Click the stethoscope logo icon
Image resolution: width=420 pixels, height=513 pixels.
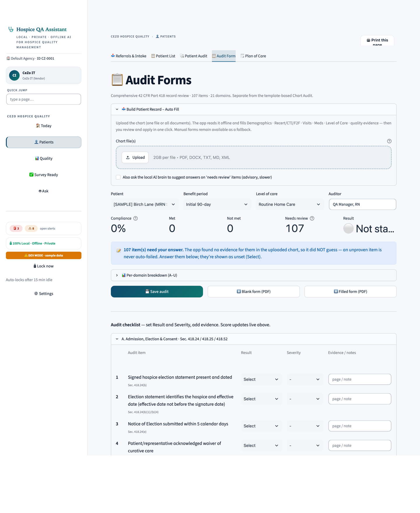point(11,29)
